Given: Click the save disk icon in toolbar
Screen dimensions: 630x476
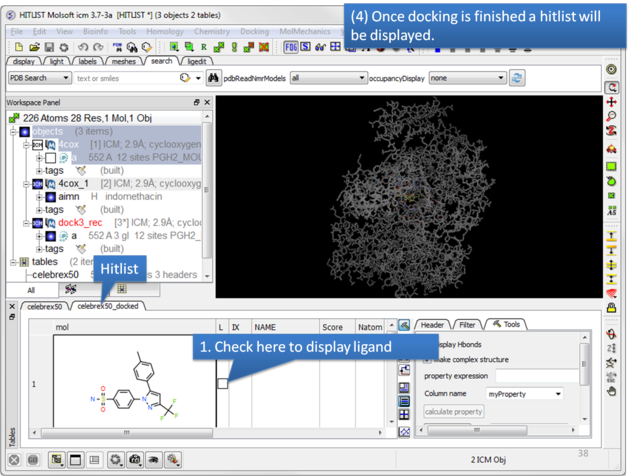Looking at the screenshot, I should click(49, 47).
